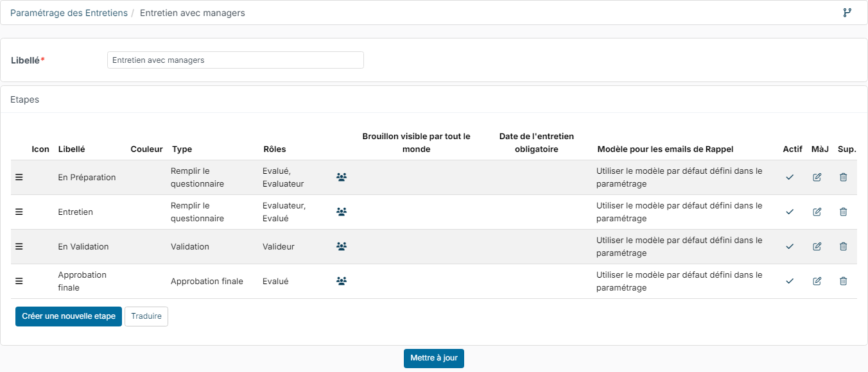Open roles group icon for En Validation
Viewport: 868px width, 372px height.
tap(342, 246)
